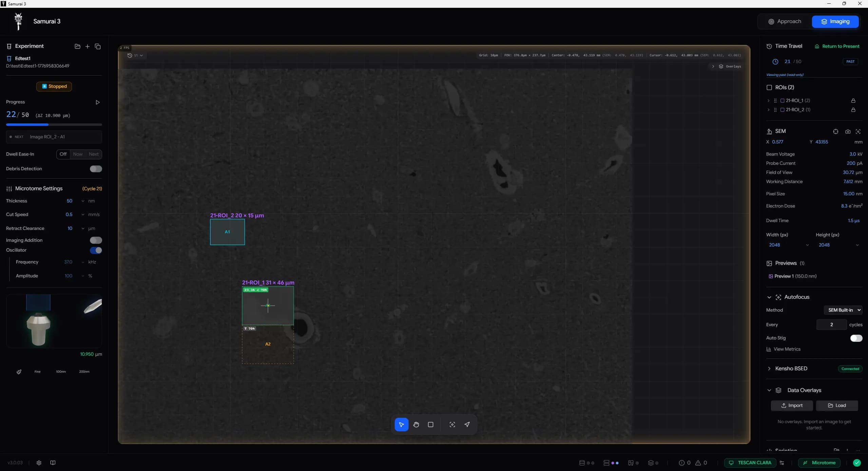The width and height of the screenshot is (868, 471).
Task: Open the Autofocus Method dropdown
Action: click(843, 310)
